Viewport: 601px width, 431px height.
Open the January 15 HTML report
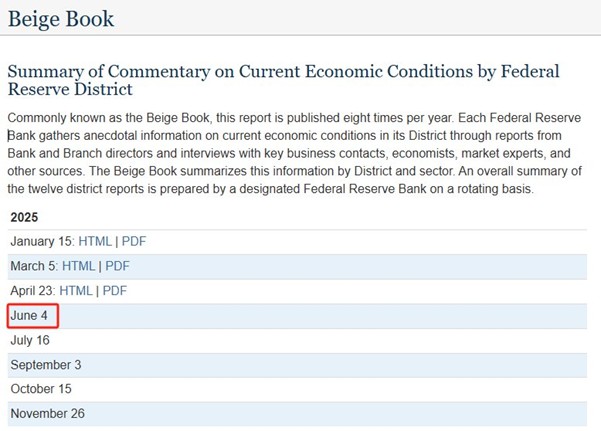click(x=95, y=241)
